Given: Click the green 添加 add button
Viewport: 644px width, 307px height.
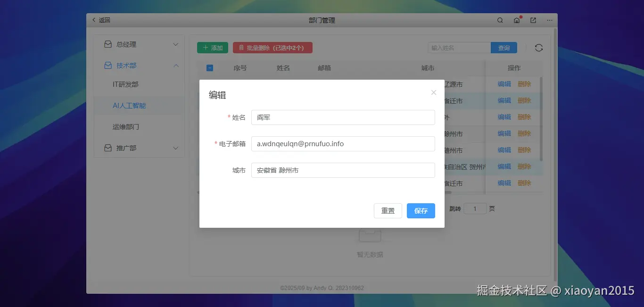Looking at the screenshot, I should click(212, 47).
